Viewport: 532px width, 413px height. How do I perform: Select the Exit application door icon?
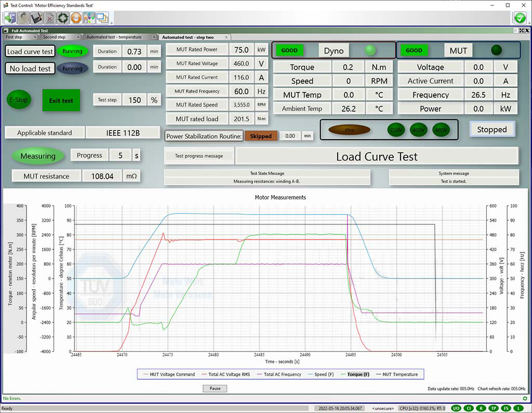point(9,17)
